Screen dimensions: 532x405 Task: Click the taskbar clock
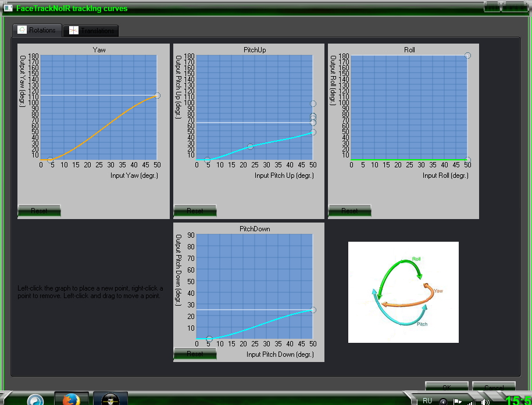click(519, 400)
